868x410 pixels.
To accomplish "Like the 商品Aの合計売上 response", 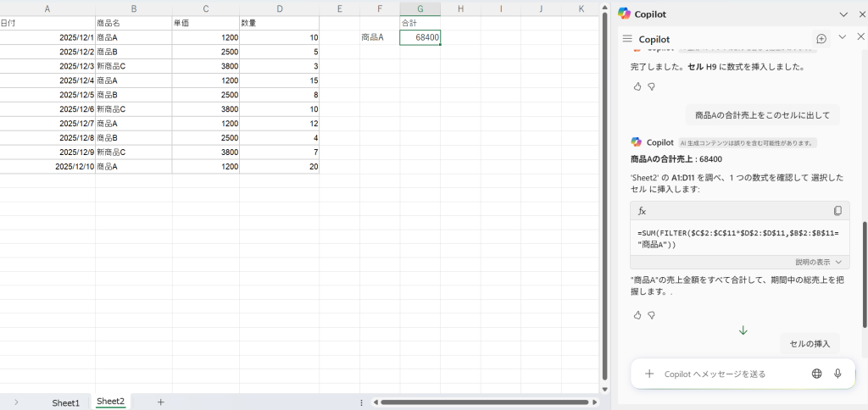I will tap(637, 315).
